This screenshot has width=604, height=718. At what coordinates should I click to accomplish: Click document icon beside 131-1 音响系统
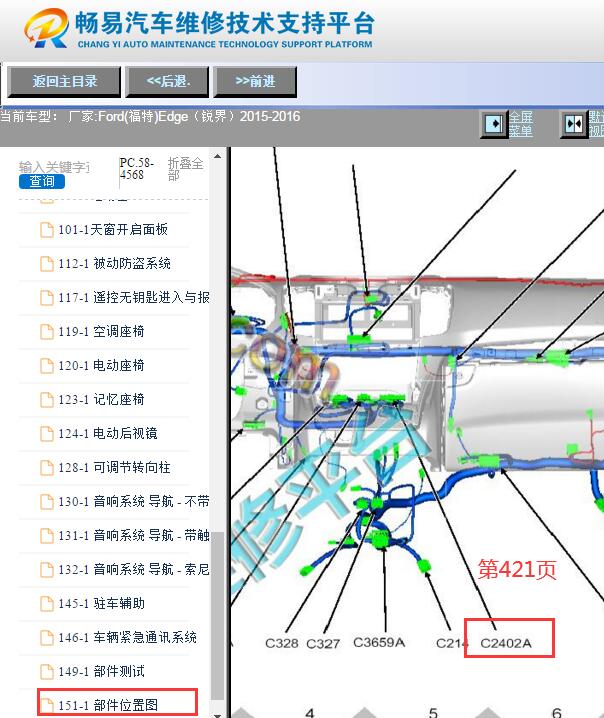click(x=47, y=536)
